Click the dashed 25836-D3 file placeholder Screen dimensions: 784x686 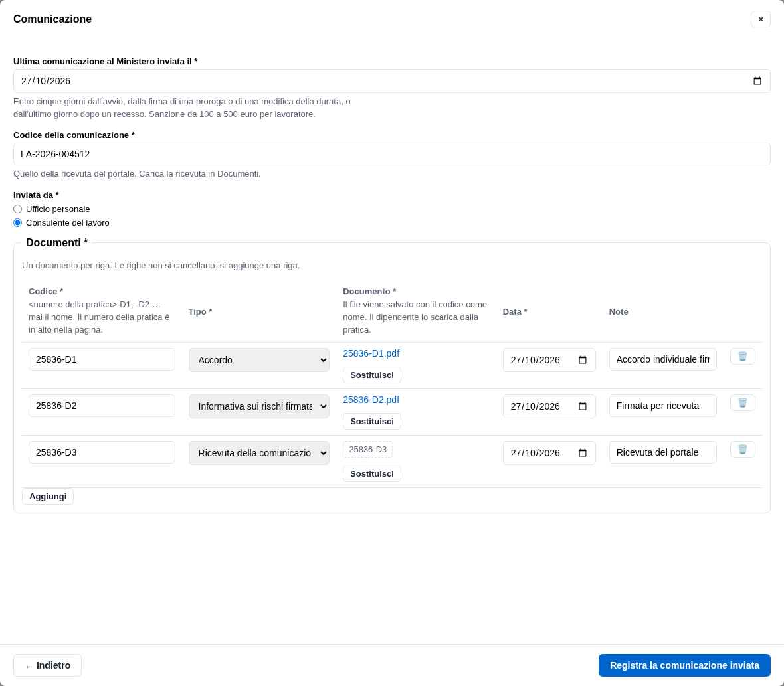(x=367, y=449)
